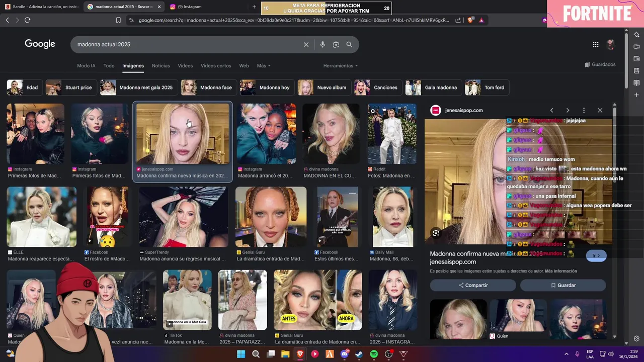Open the share icon in the address bar
The width and height of the screenshot is (644, 362).
point(458,20)
